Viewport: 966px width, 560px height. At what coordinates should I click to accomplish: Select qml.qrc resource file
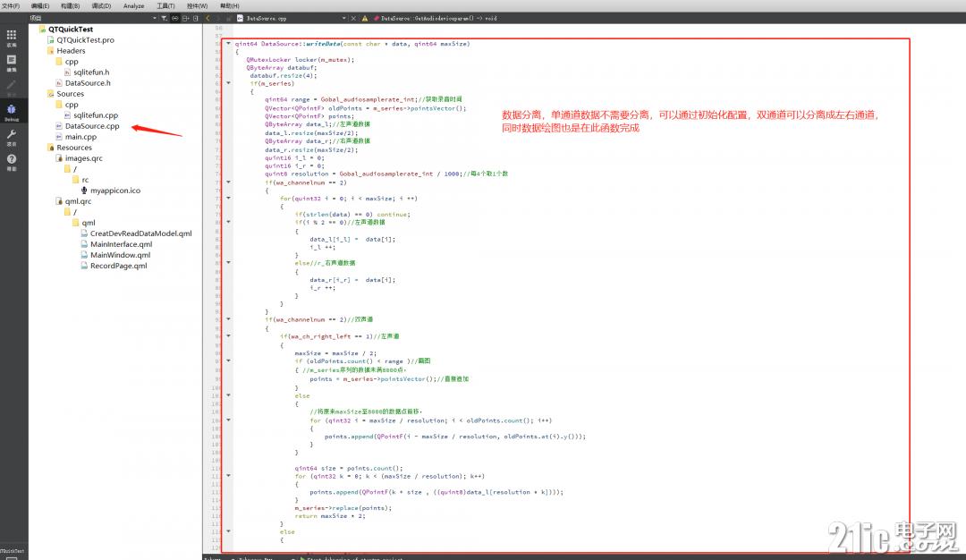(x=78, y=201)
